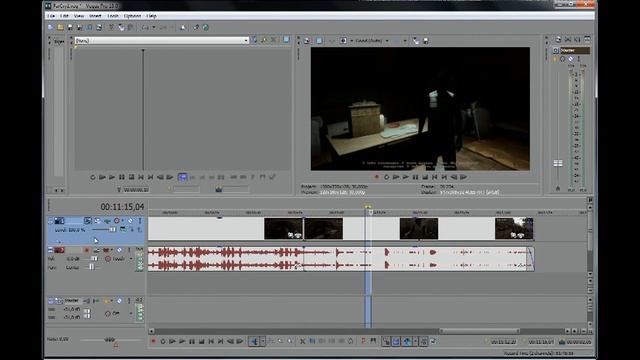Click the Stop button under video preview
The image size is (640, 360).
click(x=425, y=177)
